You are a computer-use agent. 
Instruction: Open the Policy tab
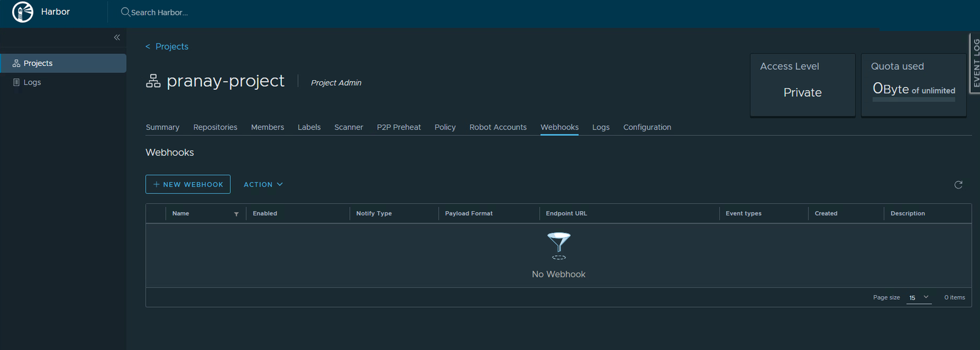click(x=445, y=127)
